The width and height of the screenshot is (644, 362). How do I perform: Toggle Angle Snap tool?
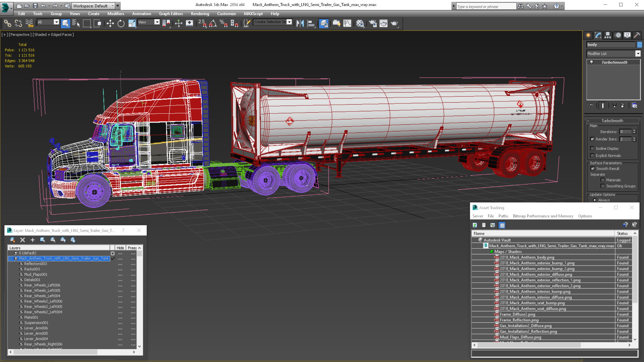click(x=213, y=23)
